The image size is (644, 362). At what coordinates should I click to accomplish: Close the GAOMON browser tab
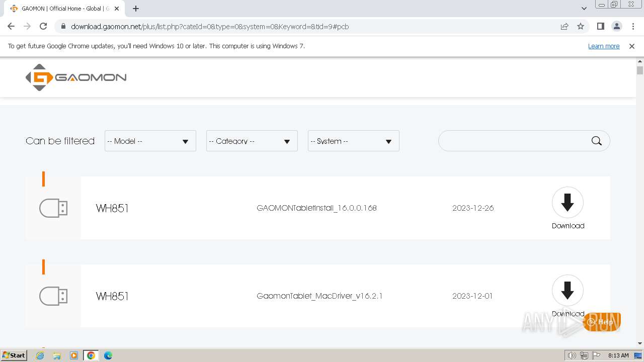117,9
